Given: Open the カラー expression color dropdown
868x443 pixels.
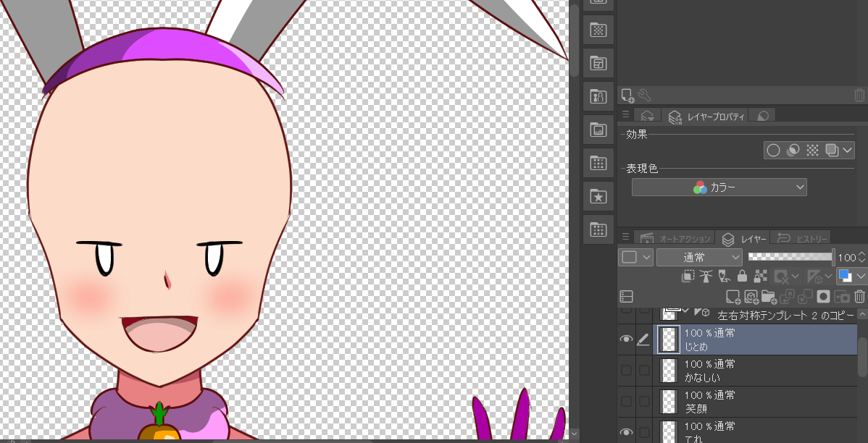Looking at the screenshot, I should pyautogui.click(x=719, y=187).
